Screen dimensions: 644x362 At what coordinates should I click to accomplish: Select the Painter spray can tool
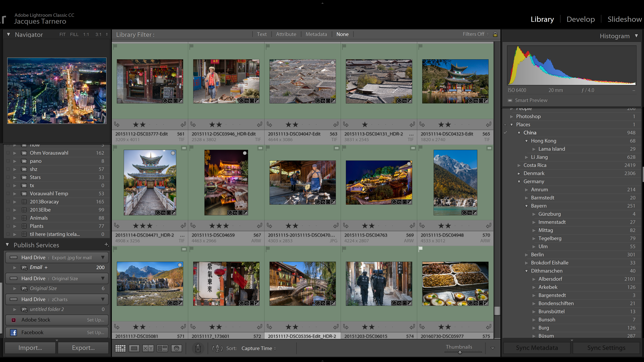point(198,348)
